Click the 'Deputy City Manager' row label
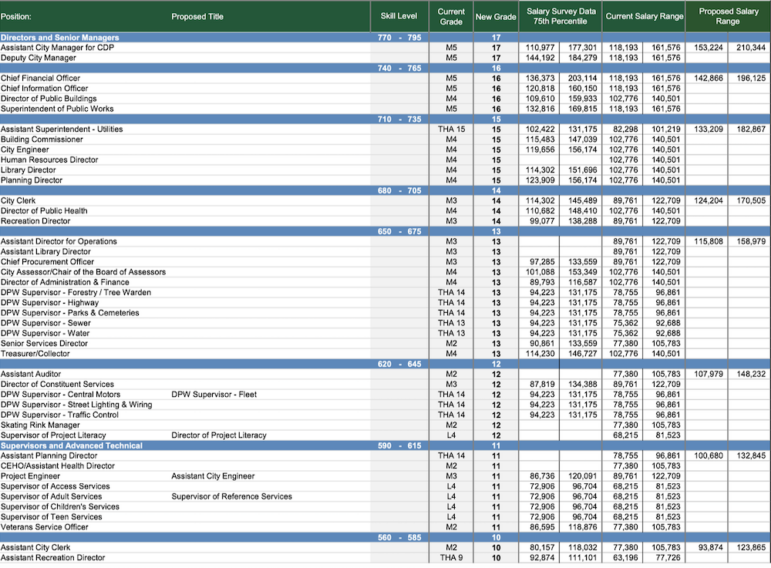 pos(38,58)
